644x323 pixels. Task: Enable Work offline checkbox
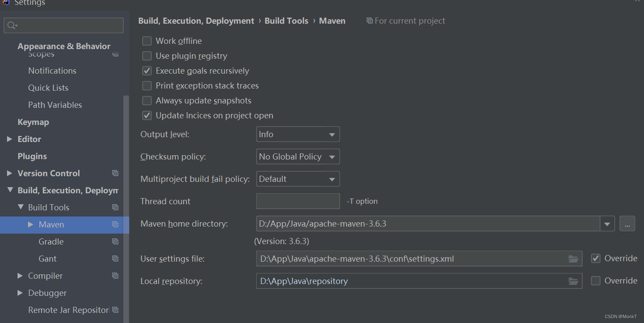click(147, 41)
